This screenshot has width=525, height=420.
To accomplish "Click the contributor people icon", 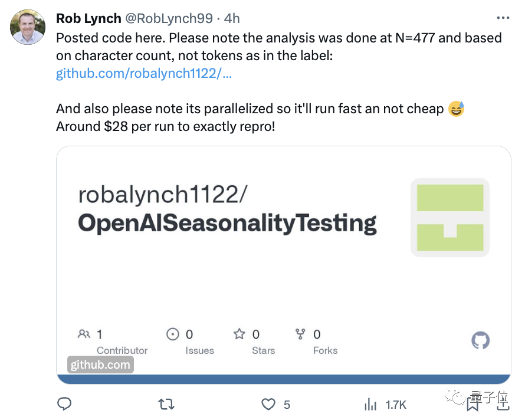I will coord(84,334).
